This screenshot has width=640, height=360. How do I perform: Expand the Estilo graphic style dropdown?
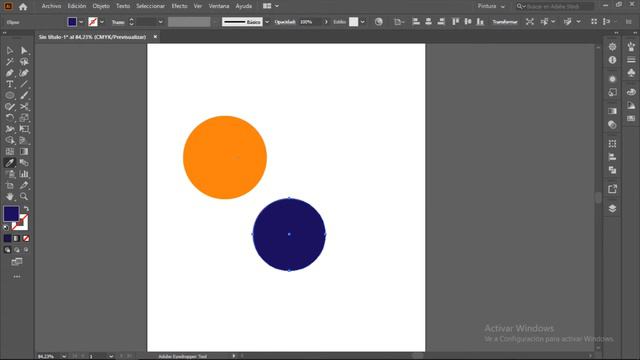coord(362,22)
